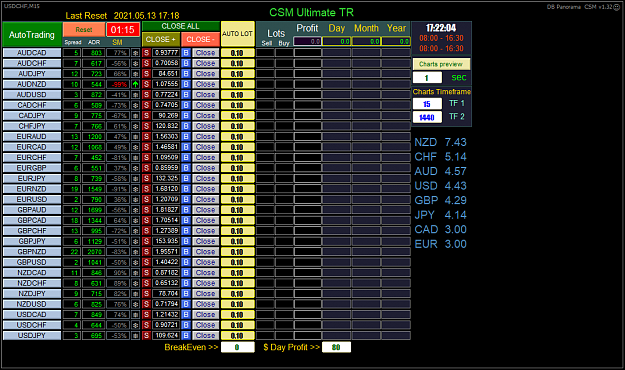Screen dimensions: 625x370
Task: Click the signal icon in the GBPCAD row
Action: 136,220
